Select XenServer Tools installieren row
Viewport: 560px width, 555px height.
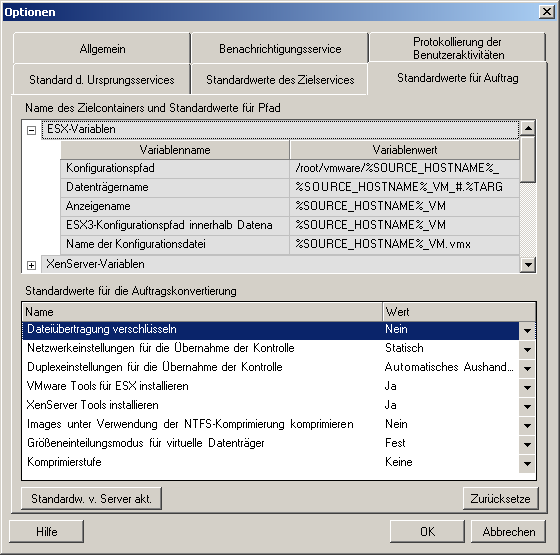click(x=271, y=405)
